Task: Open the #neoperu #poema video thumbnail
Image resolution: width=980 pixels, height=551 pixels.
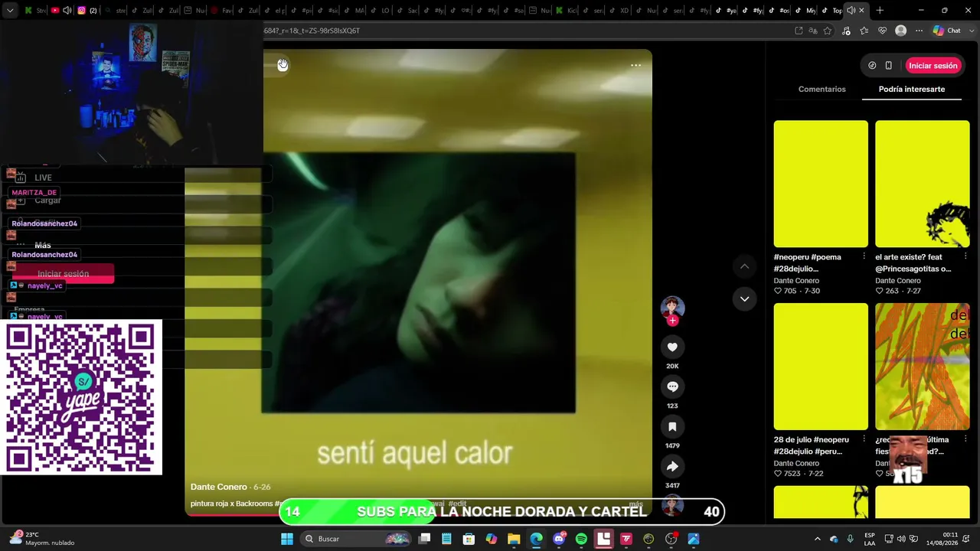Action: tap(821, 184)
